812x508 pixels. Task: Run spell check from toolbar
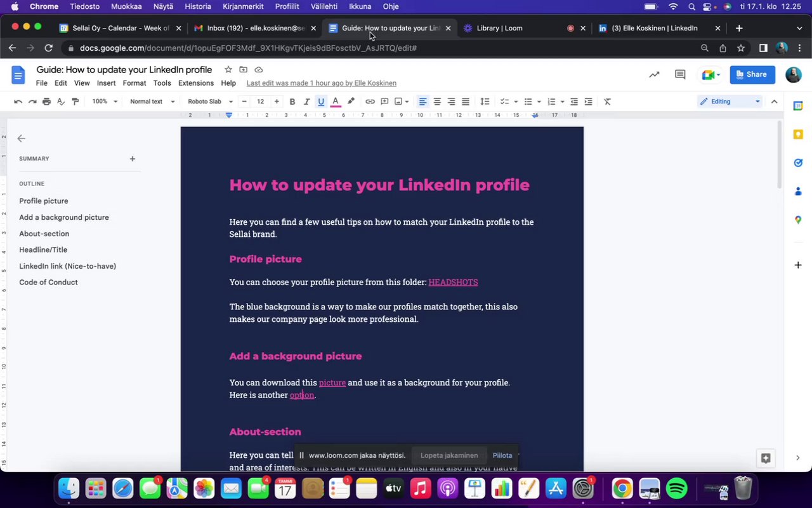pyautogui.click(x=61, y=102)
